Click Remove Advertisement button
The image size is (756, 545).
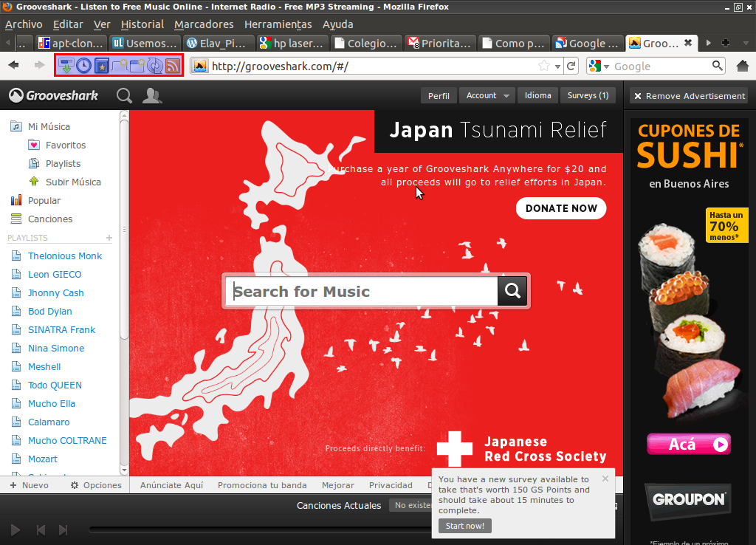690,96
